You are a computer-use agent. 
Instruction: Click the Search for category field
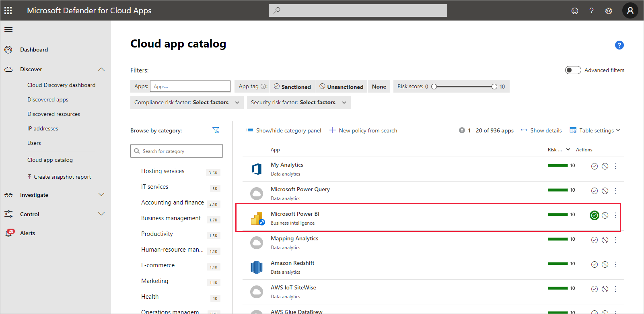pos(177,151)
